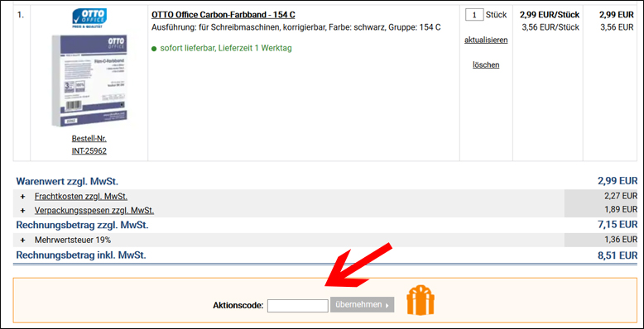Click the '1,89 EUR' packaging cost value
The image size is (644, 329).
(621, 210)
